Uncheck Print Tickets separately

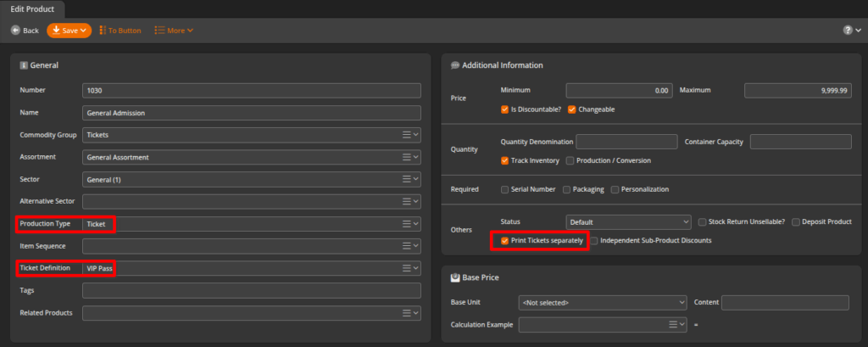[504, 241]
